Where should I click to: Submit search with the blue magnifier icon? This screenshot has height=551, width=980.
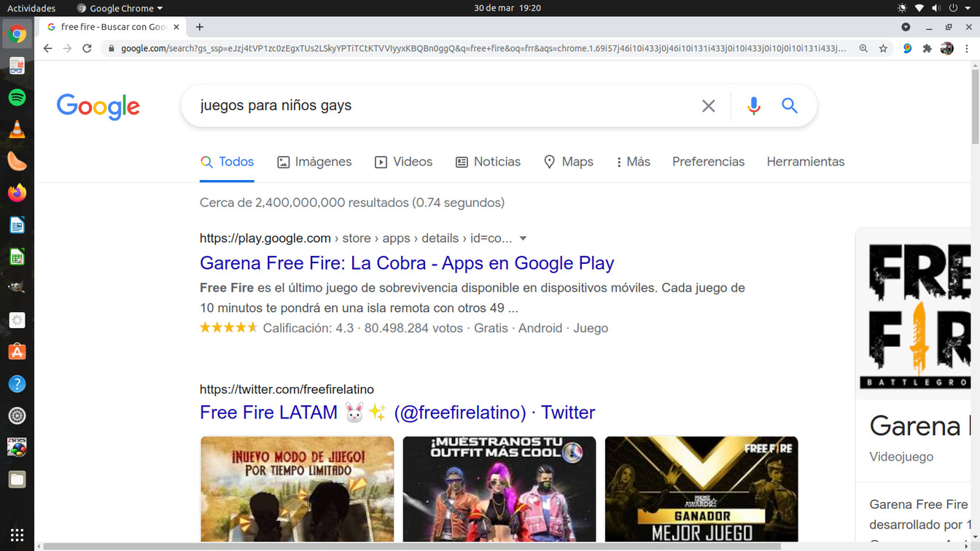click(790, 106)
